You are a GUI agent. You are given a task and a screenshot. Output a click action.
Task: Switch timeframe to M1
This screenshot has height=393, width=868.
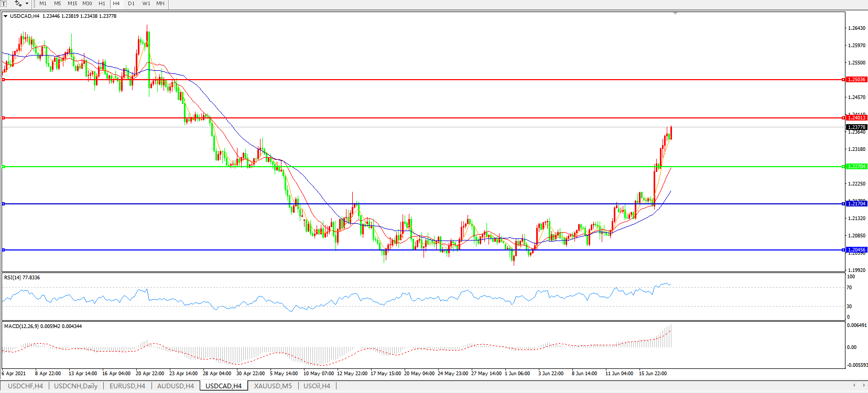point(43,4)
